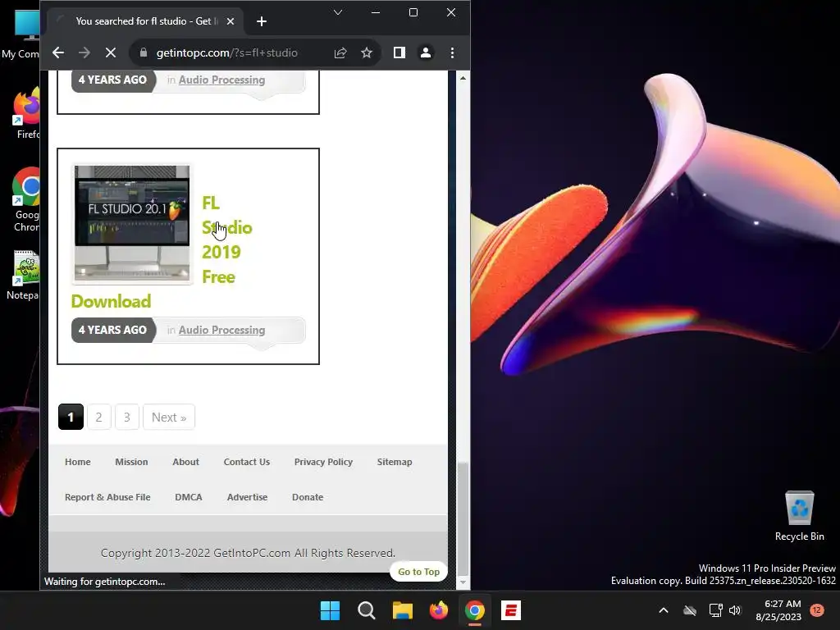Screen dimensions: 840x630
Task: Click the page scrollbar up arrow
Action: point(463,78)
